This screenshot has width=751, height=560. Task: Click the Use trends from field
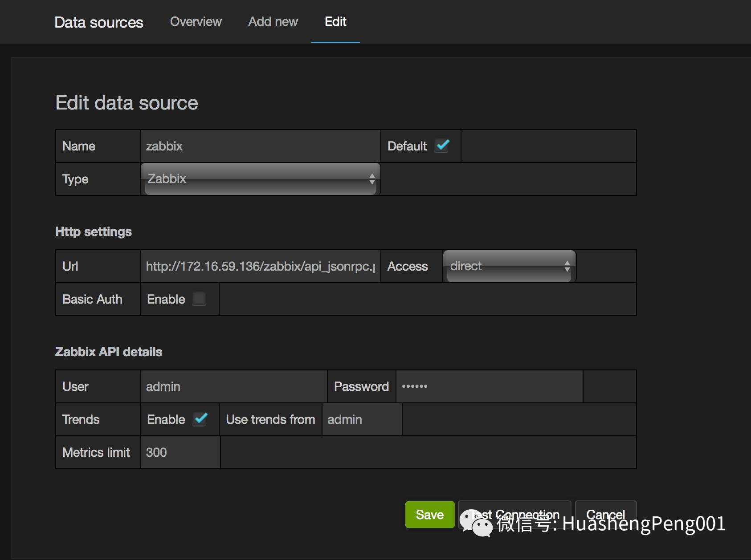(362, 419)
